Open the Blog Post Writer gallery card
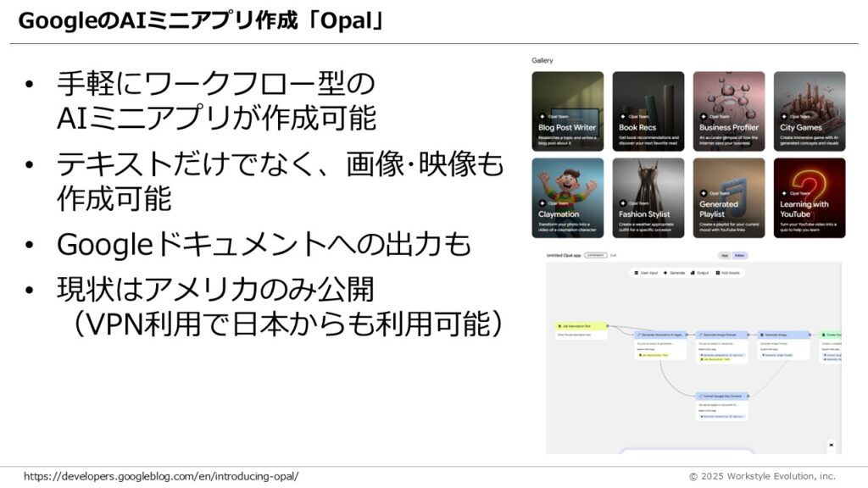868x488 pixels. click(x=567, y=111)
